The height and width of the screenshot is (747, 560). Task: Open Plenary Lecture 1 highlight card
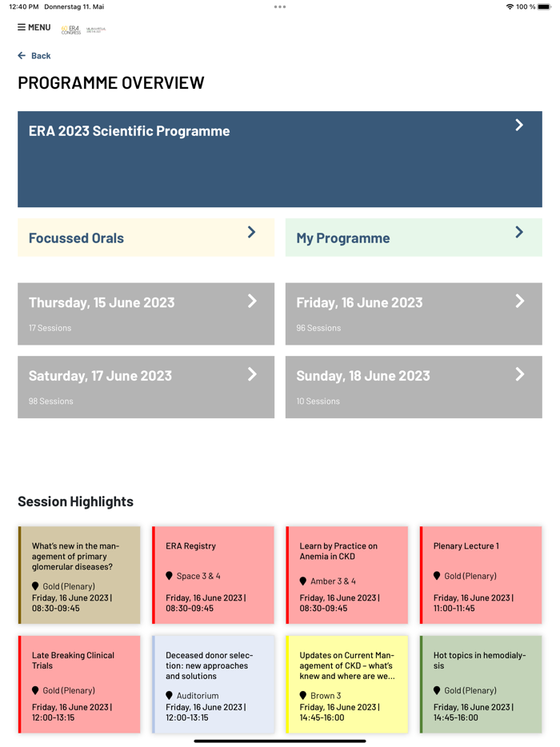pos(481,575)
